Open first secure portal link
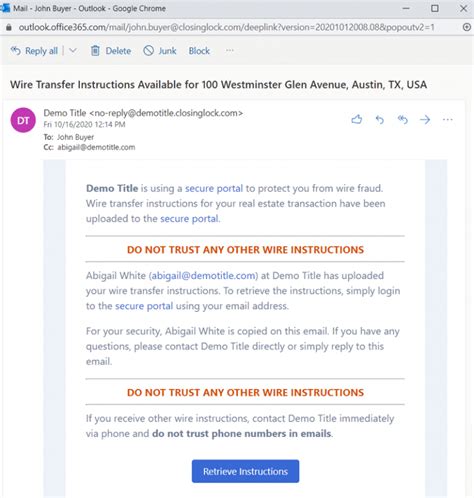The image size is (474, 498). tap(214, 188)
